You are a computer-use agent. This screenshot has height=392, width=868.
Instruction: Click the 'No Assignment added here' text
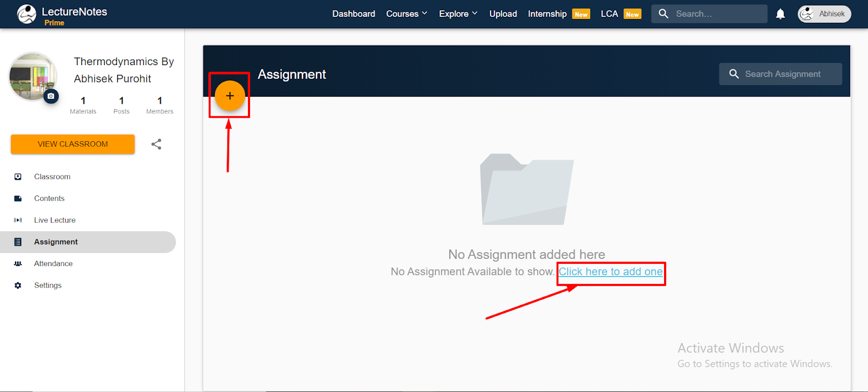(x=527, y=254)
